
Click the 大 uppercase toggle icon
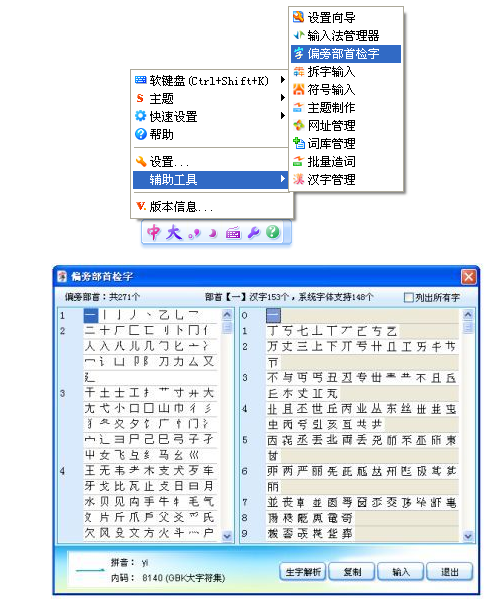point(174,233)
